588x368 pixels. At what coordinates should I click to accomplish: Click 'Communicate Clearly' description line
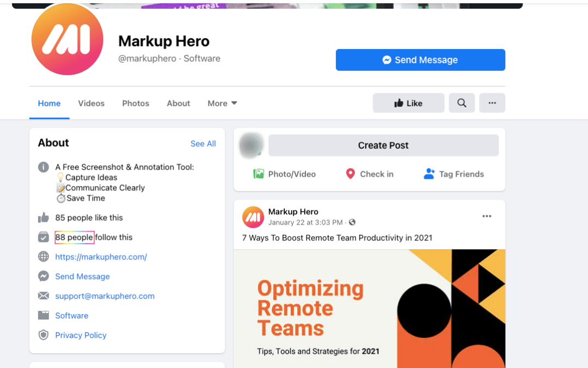pyautogui.click(x=105, y=188)
